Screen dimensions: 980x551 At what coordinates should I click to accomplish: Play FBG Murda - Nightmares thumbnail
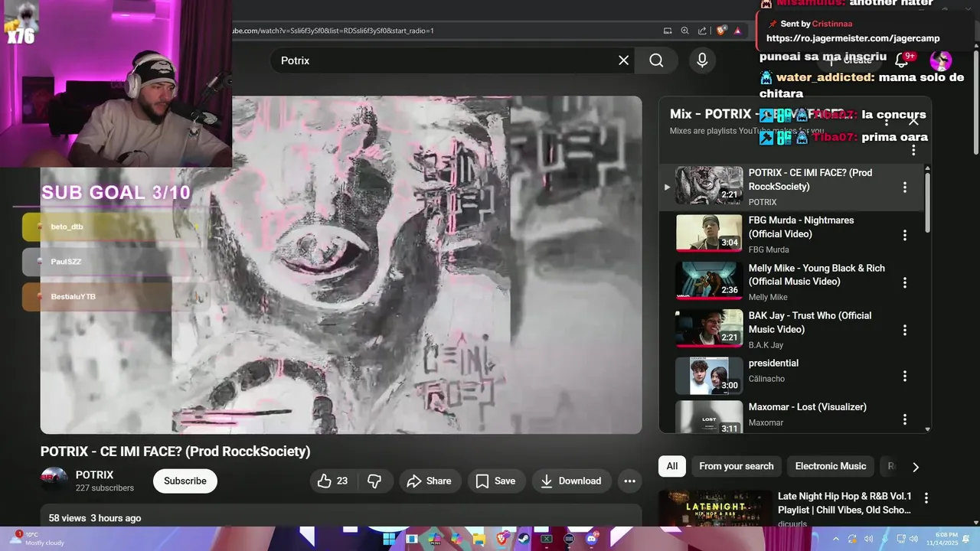click(x=709, y=233)
